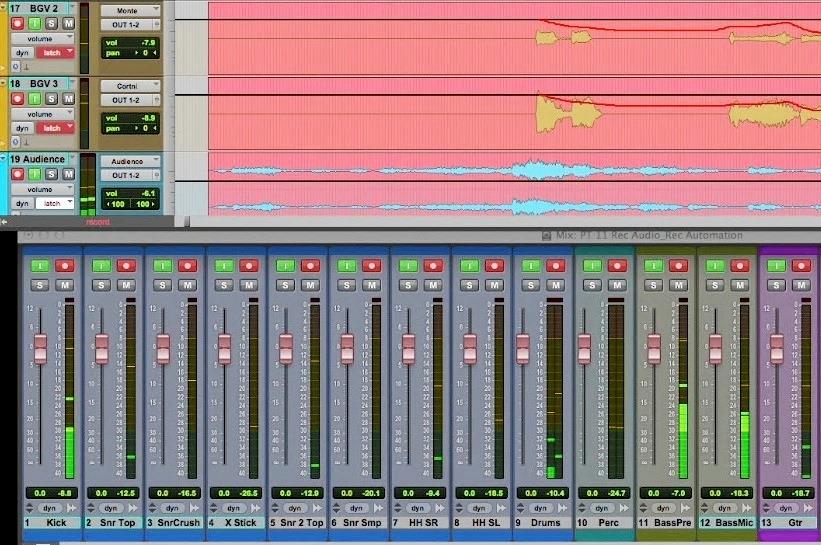Click dyn button on BassPre channel
The image size is (821, 545).
click(x=663, y=508)
